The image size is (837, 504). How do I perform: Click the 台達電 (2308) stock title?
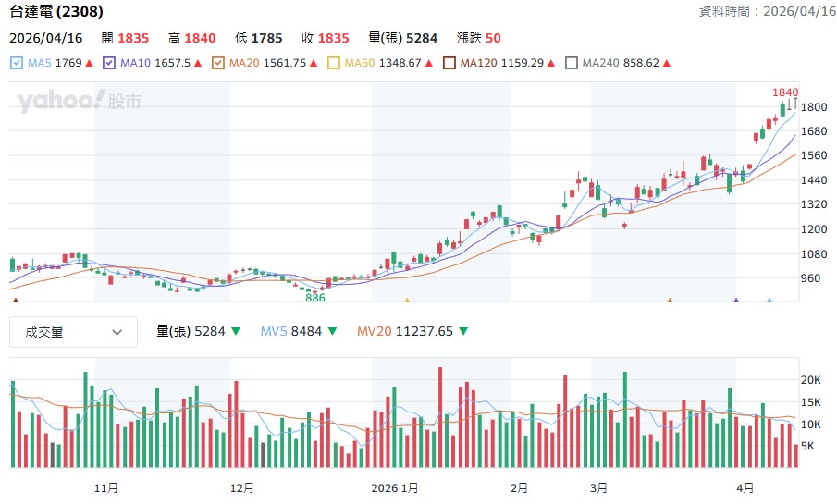tap(56, 12)
